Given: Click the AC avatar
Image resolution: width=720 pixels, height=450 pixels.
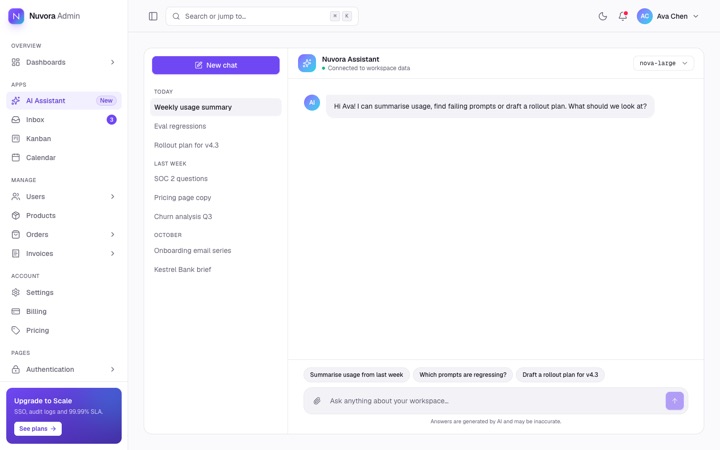Looking at the screenshot, I should pyautogui.click(x=644, y=16).
